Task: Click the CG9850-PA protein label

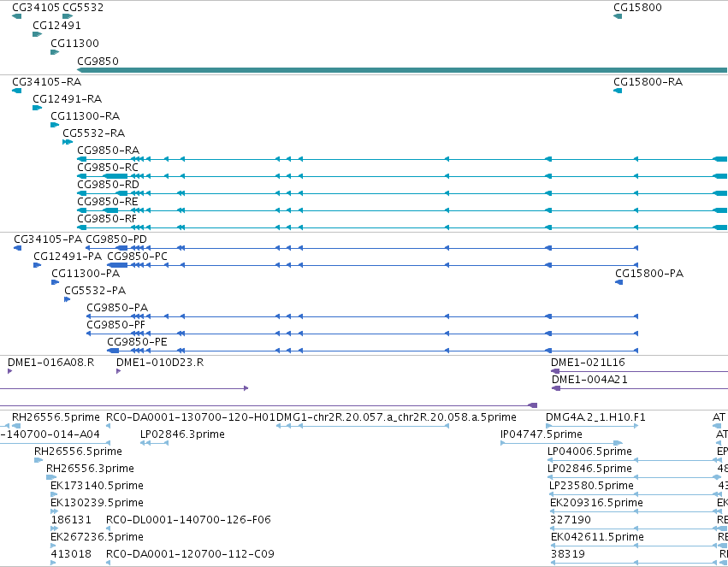Action: click(117, 308)
